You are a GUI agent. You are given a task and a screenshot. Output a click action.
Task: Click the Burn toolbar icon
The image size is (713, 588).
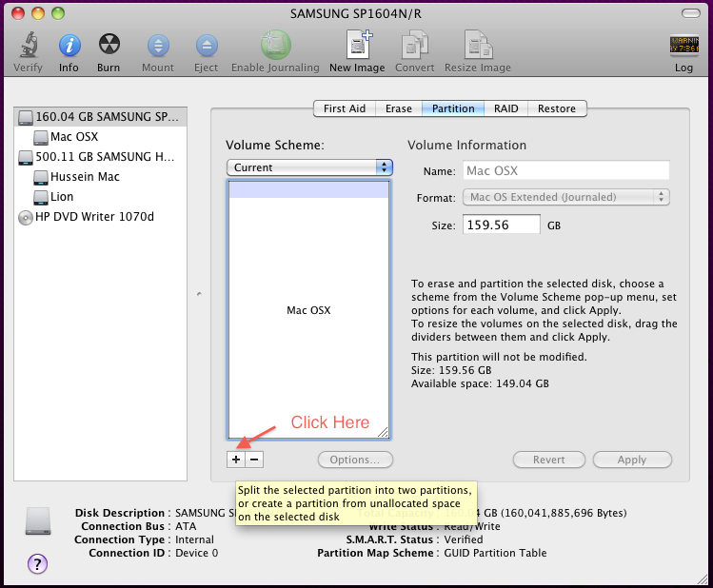[109, 45]
